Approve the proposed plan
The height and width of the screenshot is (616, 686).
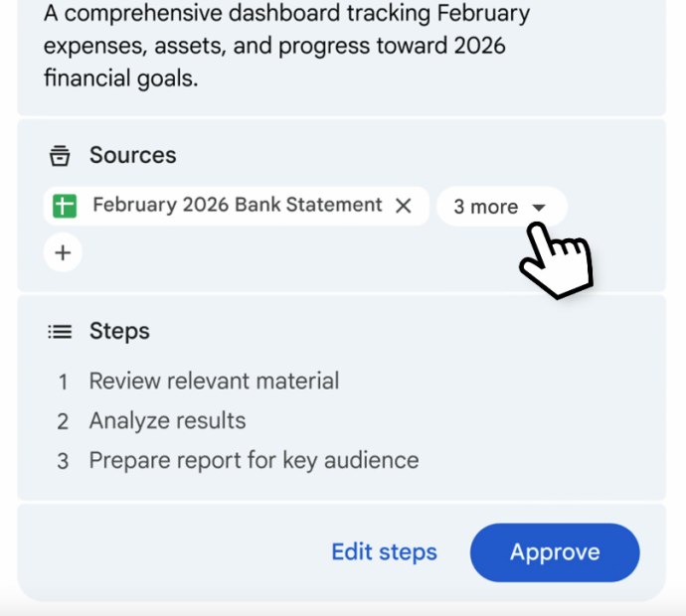pos(555,552)
